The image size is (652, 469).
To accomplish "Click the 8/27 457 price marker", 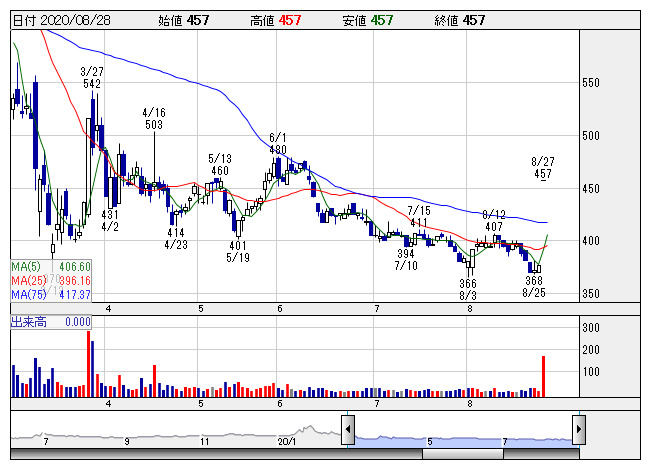I will [x=543, y=167].
